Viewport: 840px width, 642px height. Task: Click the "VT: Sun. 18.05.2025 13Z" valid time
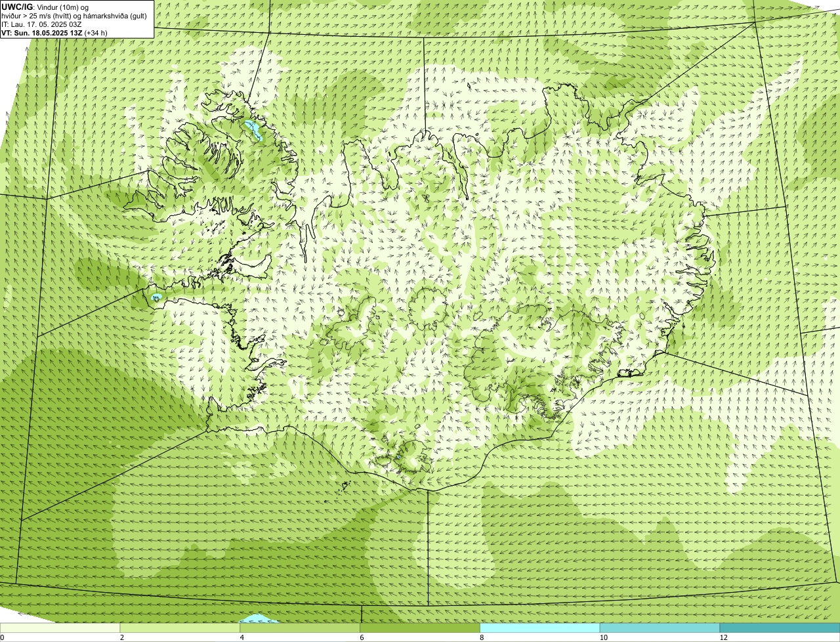[x=42, y=33]
